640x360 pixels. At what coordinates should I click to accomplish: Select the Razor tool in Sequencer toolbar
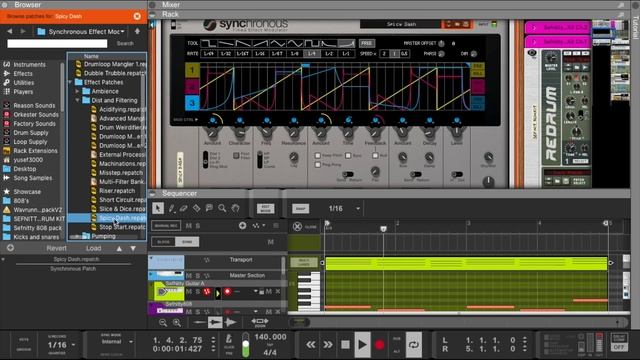(x=196, y=208)
